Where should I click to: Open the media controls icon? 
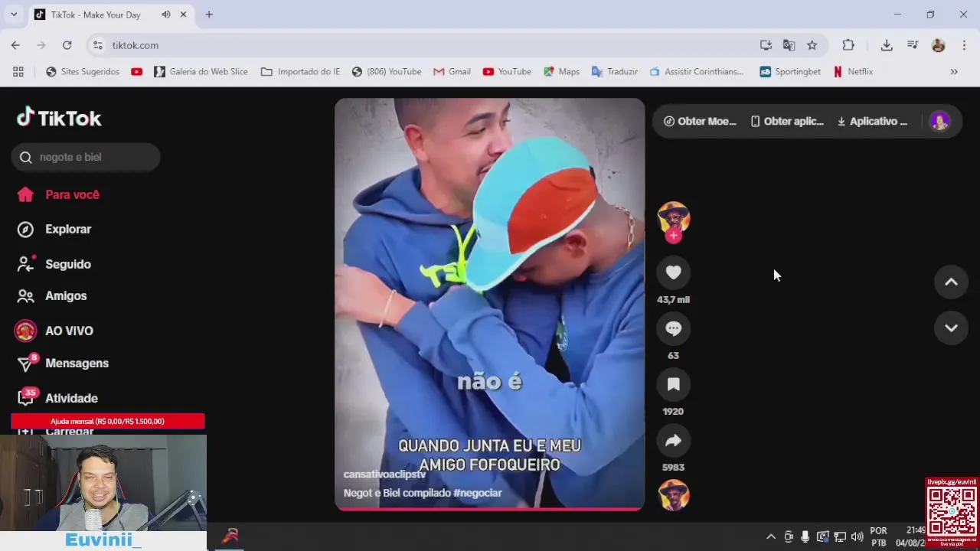click(913, 45)
